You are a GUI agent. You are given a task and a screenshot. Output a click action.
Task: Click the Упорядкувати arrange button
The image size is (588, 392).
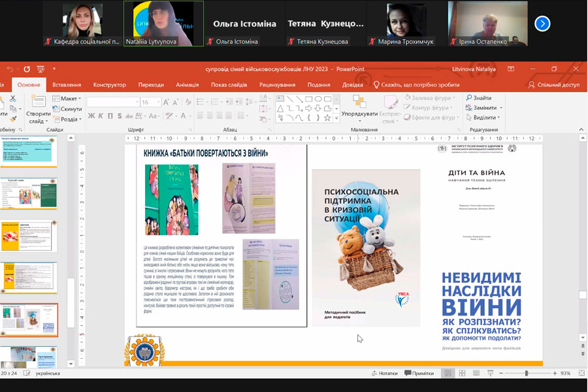point(359,105)
